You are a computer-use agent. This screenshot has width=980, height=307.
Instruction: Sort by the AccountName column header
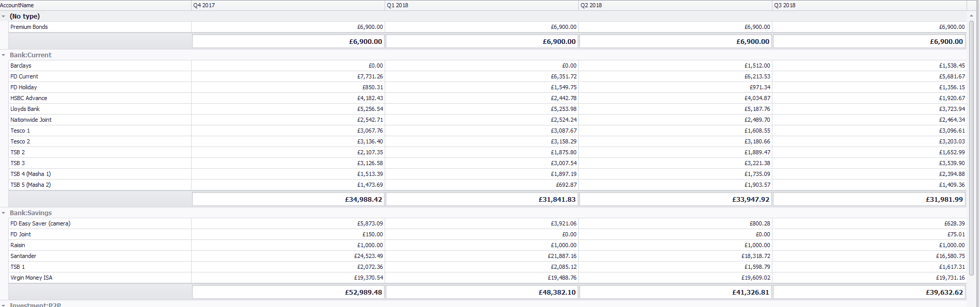coord(95,5)
